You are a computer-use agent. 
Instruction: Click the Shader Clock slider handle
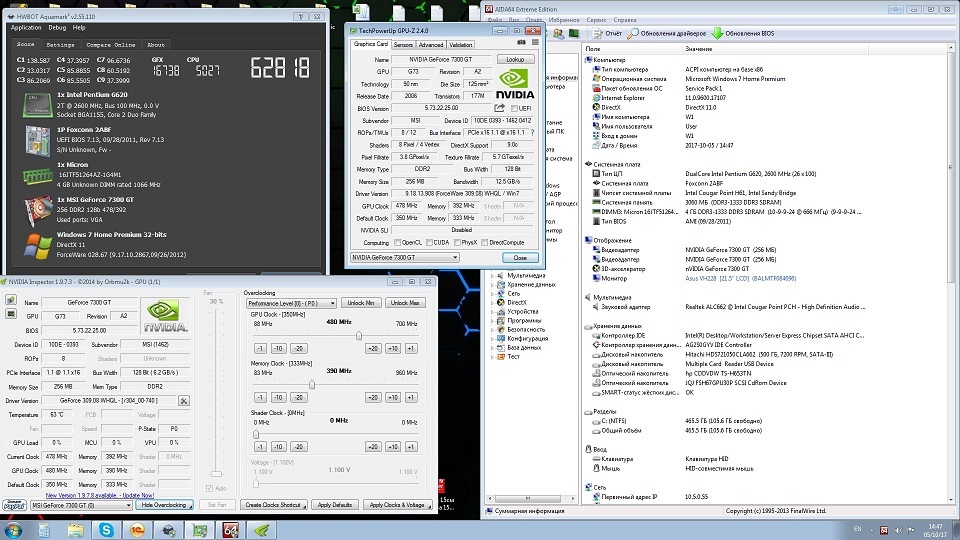point(256,434)
